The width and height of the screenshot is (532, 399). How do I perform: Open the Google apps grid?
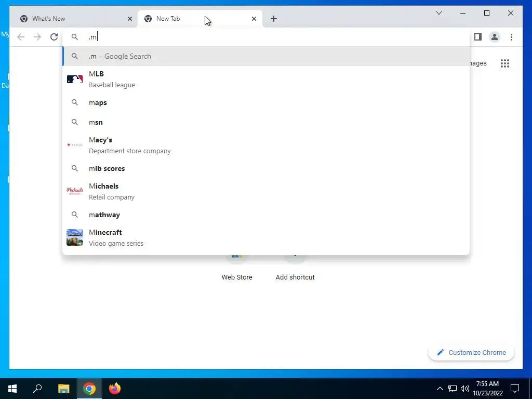[x=505, y=63]
